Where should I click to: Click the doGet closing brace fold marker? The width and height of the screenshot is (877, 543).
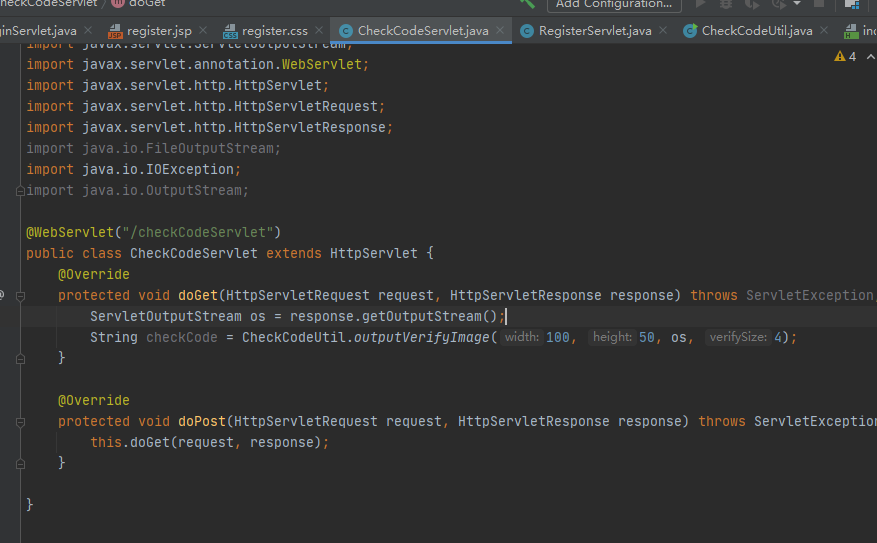pyautogui.click(x=20, y=359)
